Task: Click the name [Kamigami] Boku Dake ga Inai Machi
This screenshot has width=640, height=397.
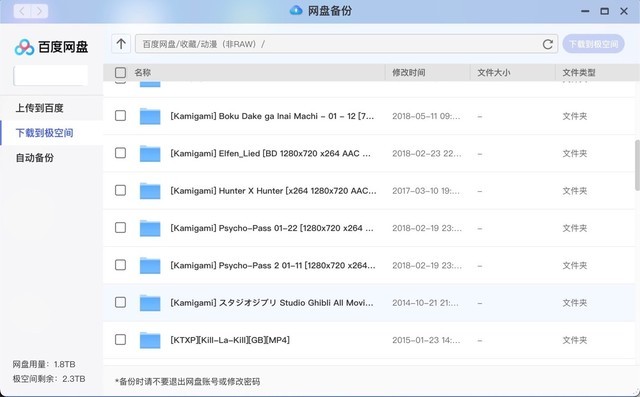Action: 272,116
